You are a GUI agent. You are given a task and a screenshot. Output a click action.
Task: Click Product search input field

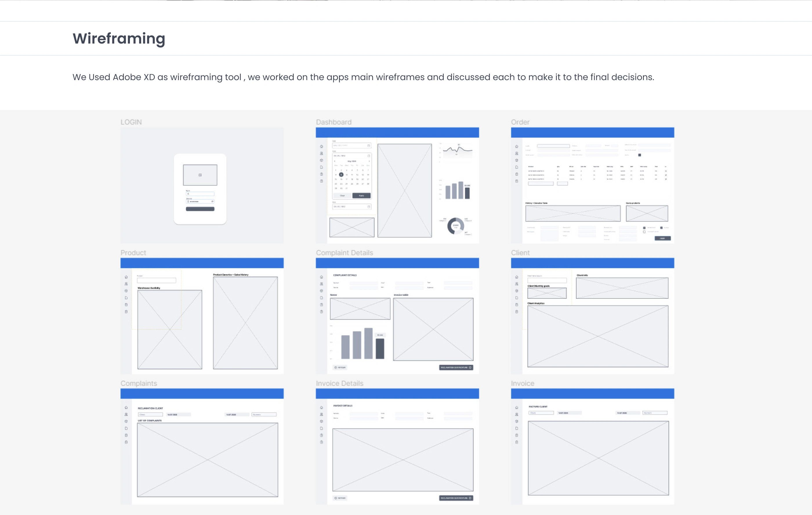point(157,280)
